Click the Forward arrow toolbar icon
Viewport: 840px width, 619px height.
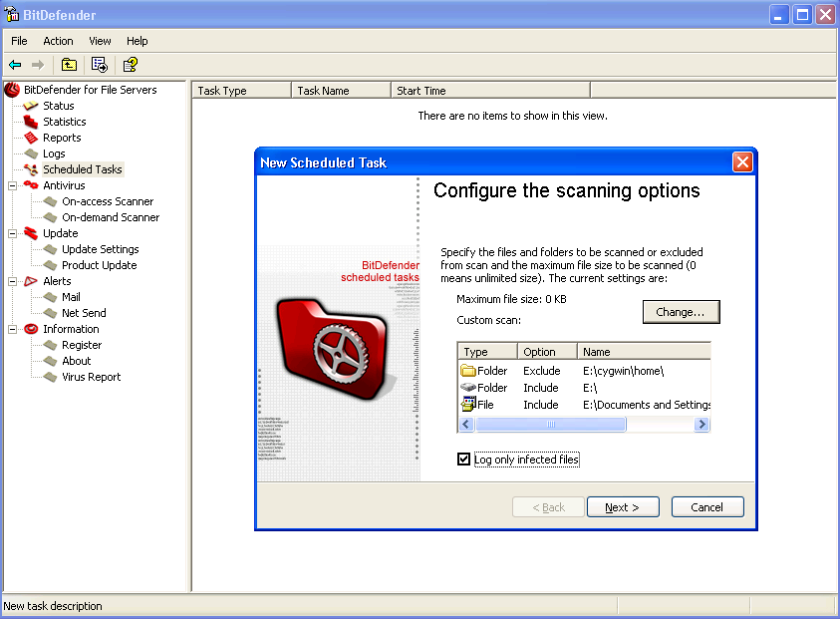point(38,65)
